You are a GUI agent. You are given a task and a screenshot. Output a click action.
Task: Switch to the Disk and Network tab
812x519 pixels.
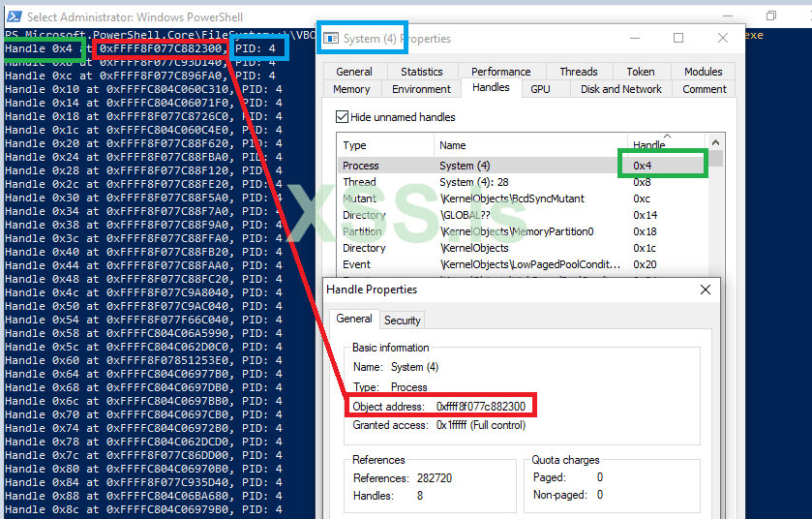coord(621,89)
